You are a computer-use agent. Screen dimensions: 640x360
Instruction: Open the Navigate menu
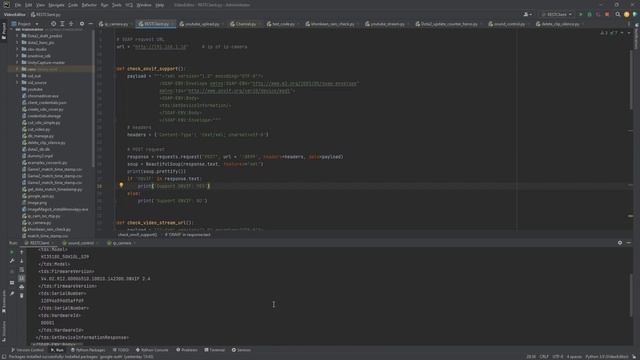click(56, 5)
